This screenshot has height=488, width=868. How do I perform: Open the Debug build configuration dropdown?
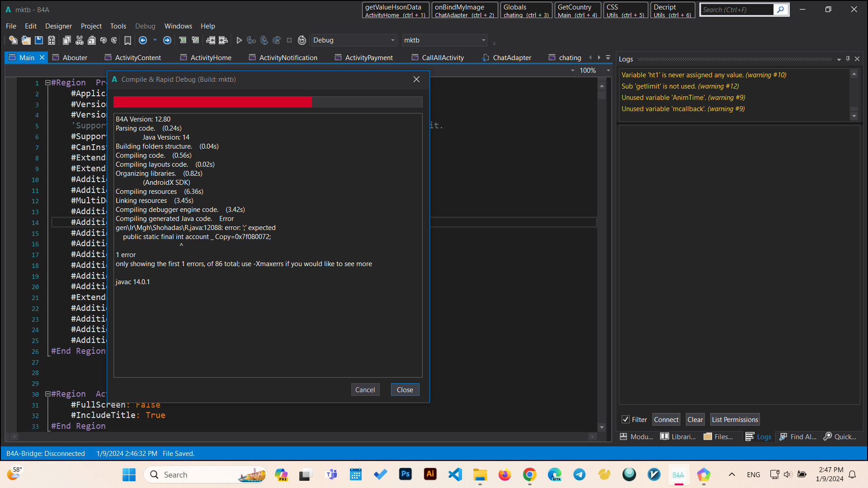tap(392, 40)
